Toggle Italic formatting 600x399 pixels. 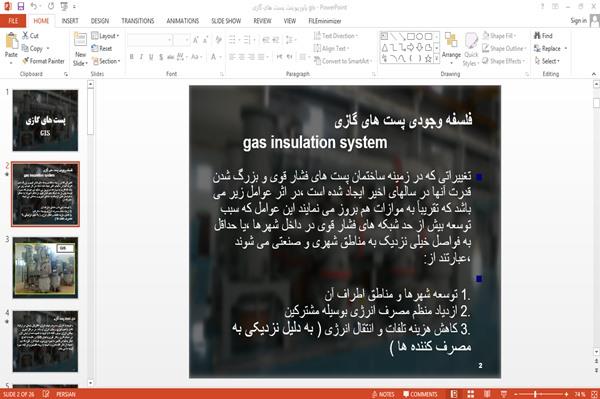point(142,57)
